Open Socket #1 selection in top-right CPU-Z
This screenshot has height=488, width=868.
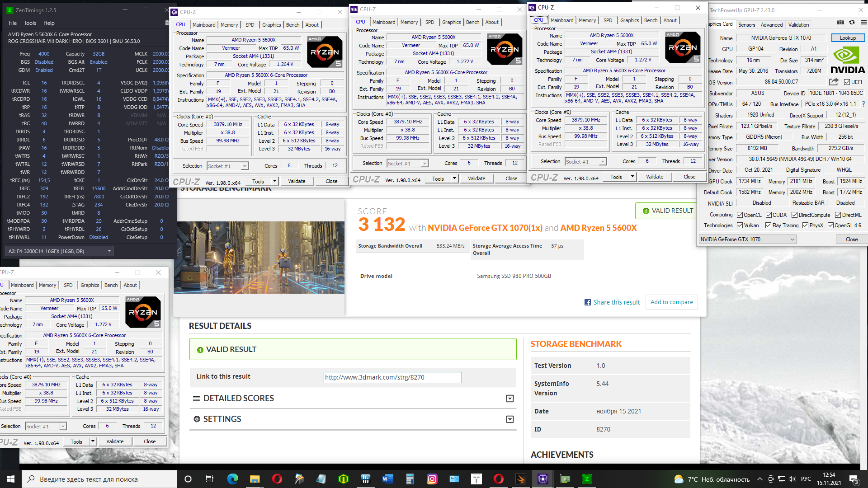[586, 162]
